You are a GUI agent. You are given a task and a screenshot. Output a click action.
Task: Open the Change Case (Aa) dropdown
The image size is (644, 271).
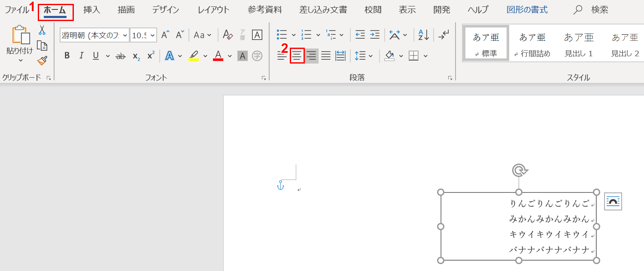coord(203,35)
